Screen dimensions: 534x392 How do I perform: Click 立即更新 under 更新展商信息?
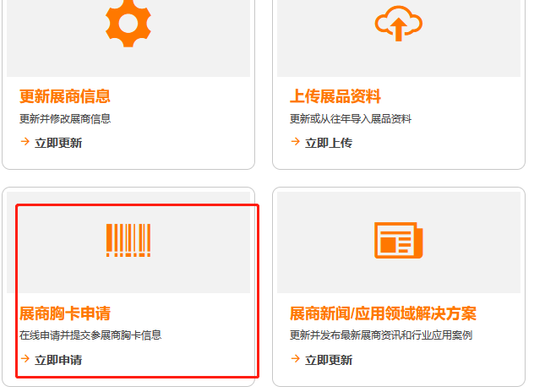pos(58,143)
